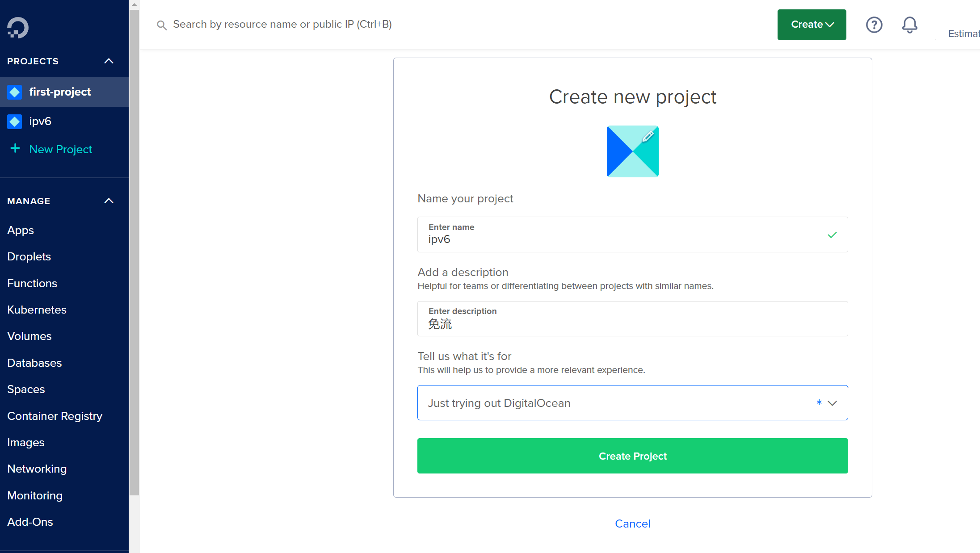Collapse the PROJECTS section chevron
This screenshot has width=980, height=553.
[109, 61]
